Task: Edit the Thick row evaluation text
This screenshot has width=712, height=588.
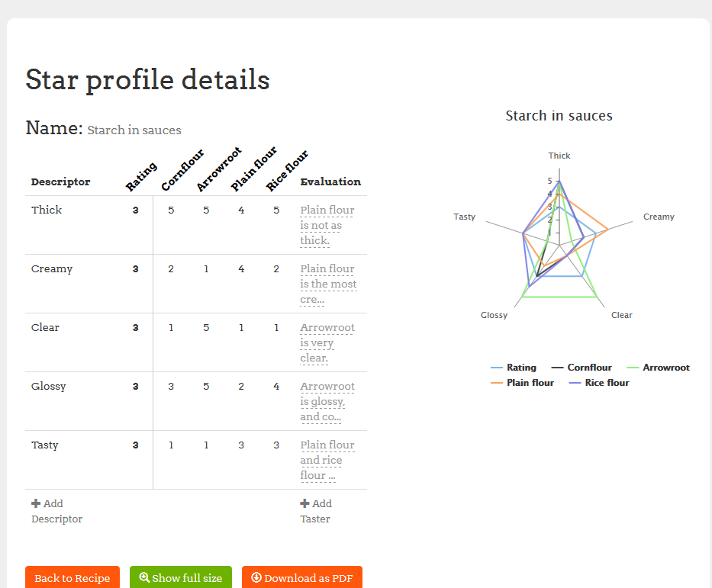Action: click(327, 225)
